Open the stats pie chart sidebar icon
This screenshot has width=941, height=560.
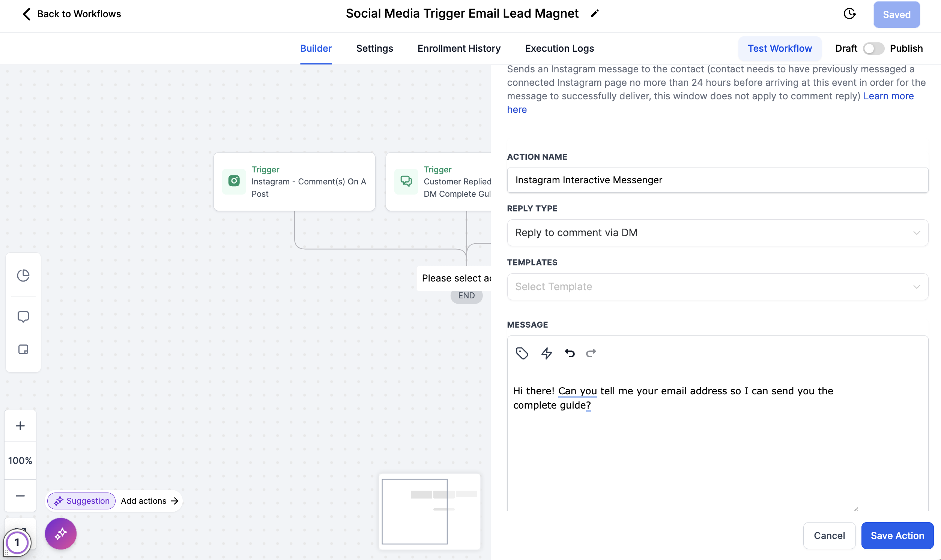coord(23,276)
